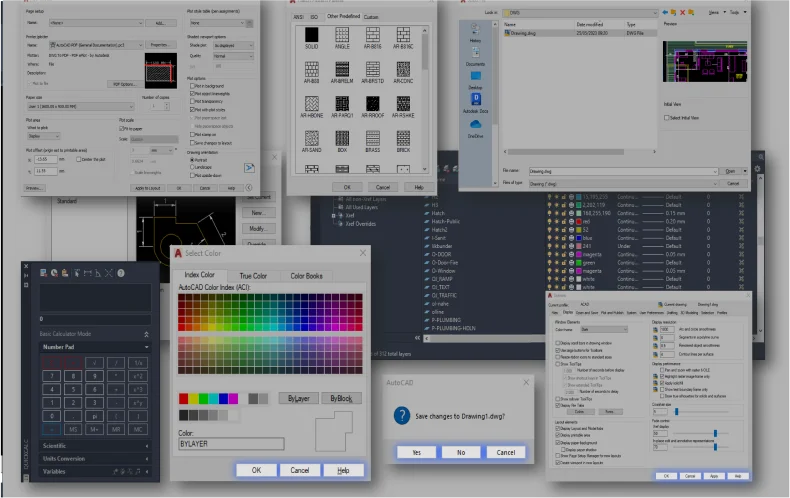Open Autodesk Docs location
Viewport: 790px width, 498px height.
coord(475,103)
